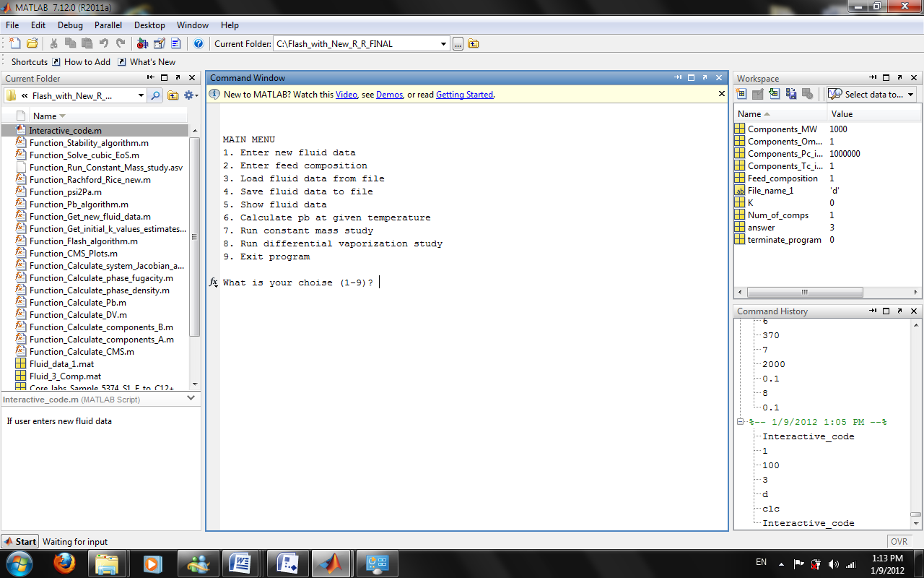Screen dimensions: 924x578
Task: Undock the Command History panel
Action: (900, 311)
